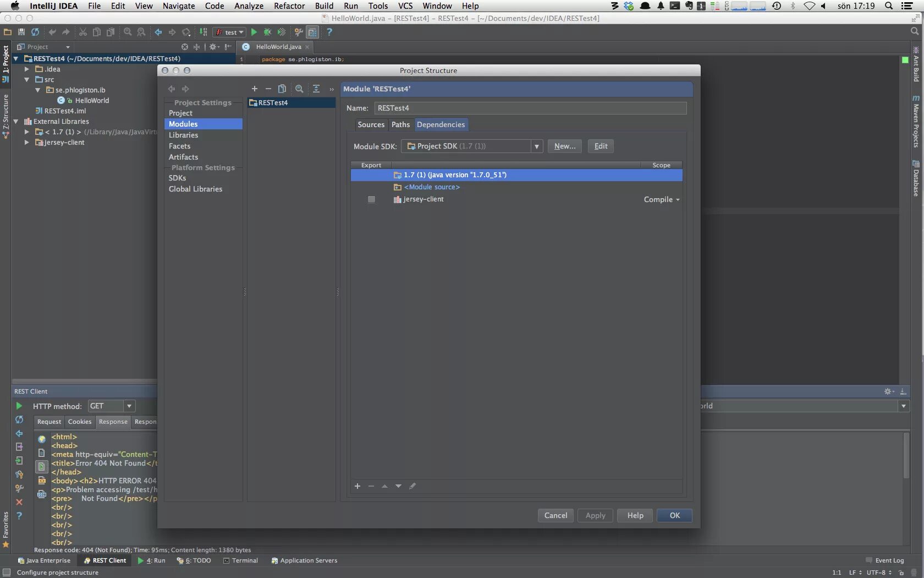
Task: Submit the REST request with the green play icon
Action: (x=19, y=406)
